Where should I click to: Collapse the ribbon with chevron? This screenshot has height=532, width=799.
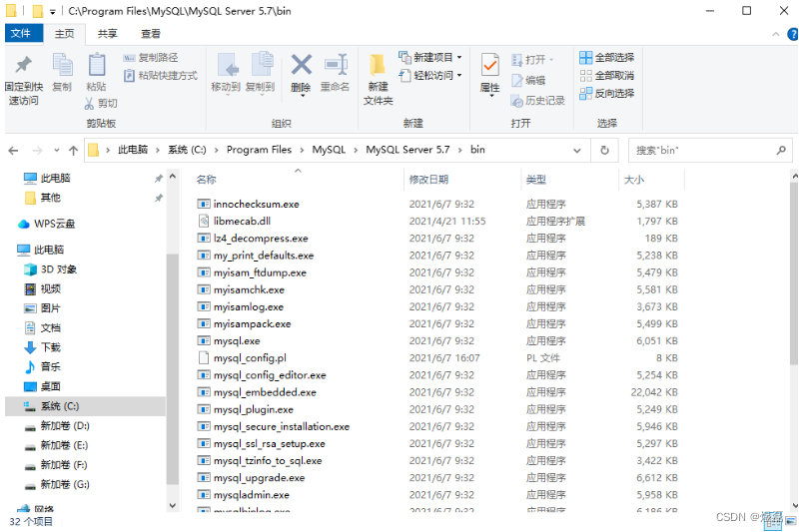(776, 34)
